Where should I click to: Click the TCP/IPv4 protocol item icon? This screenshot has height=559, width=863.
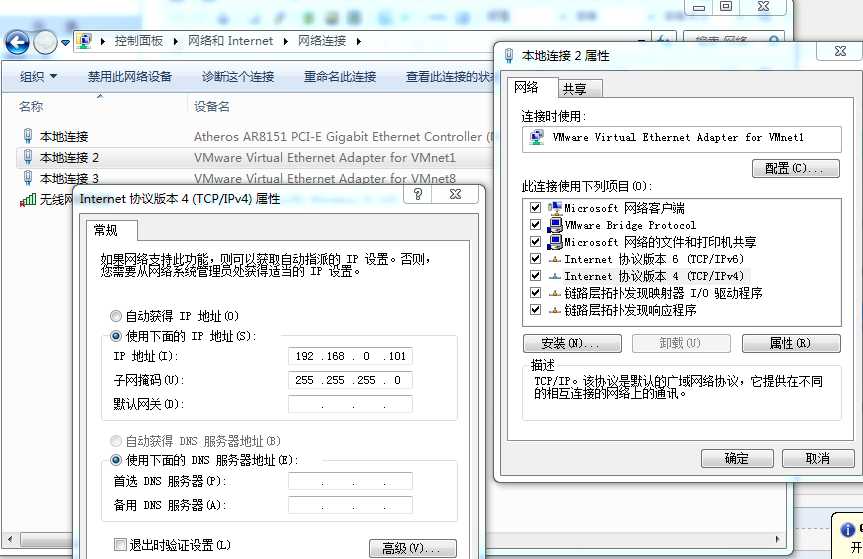click(x=555, y=276)
